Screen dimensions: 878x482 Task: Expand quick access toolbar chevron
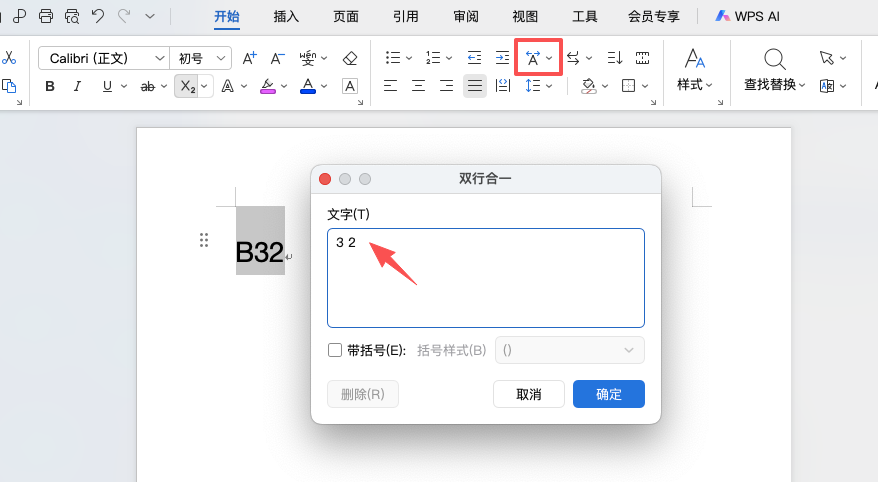point(150,16)
